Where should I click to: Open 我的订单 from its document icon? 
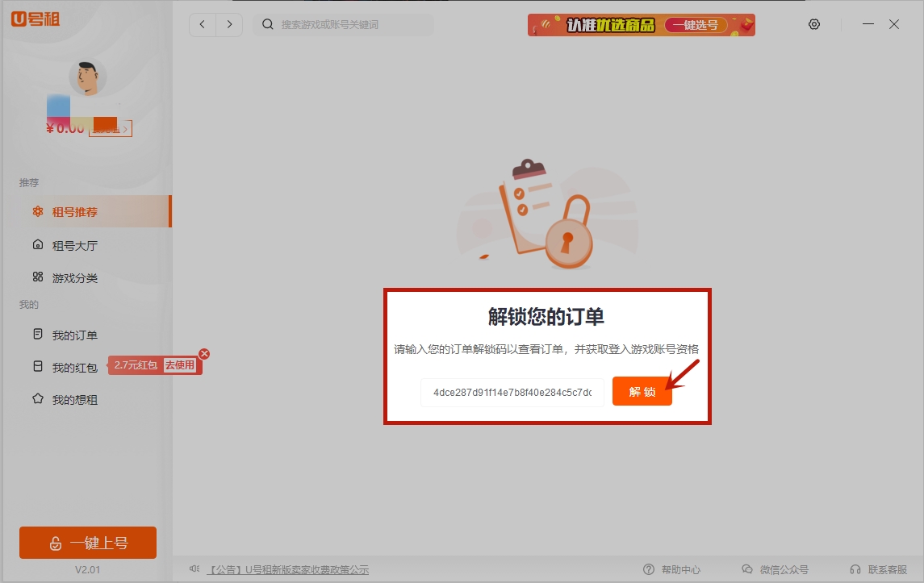pos(36,334)
